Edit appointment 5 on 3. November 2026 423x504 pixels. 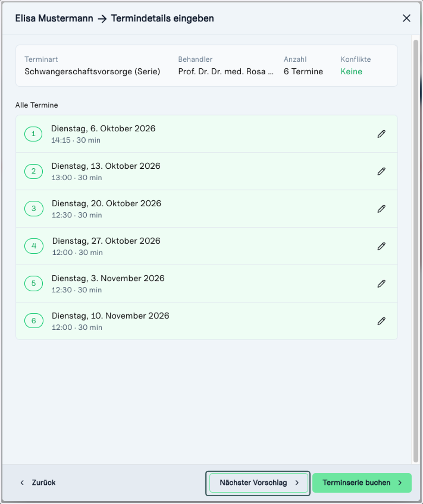[381, 284]
